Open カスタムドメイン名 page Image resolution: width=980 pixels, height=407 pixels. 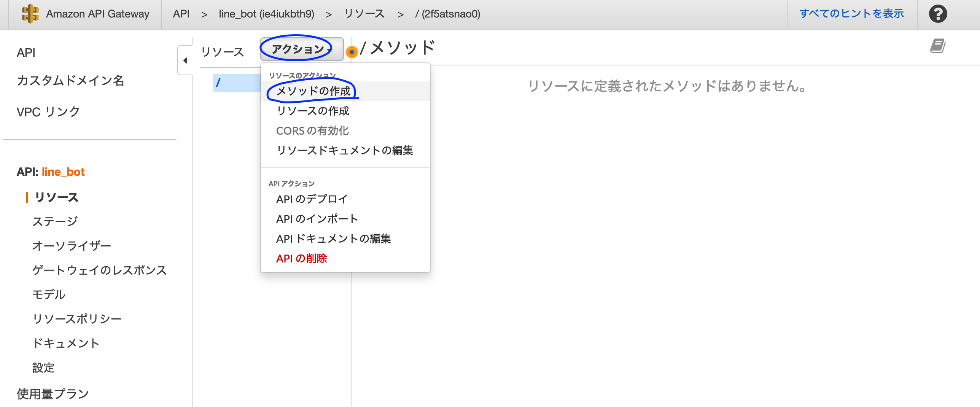click(71, 81)
